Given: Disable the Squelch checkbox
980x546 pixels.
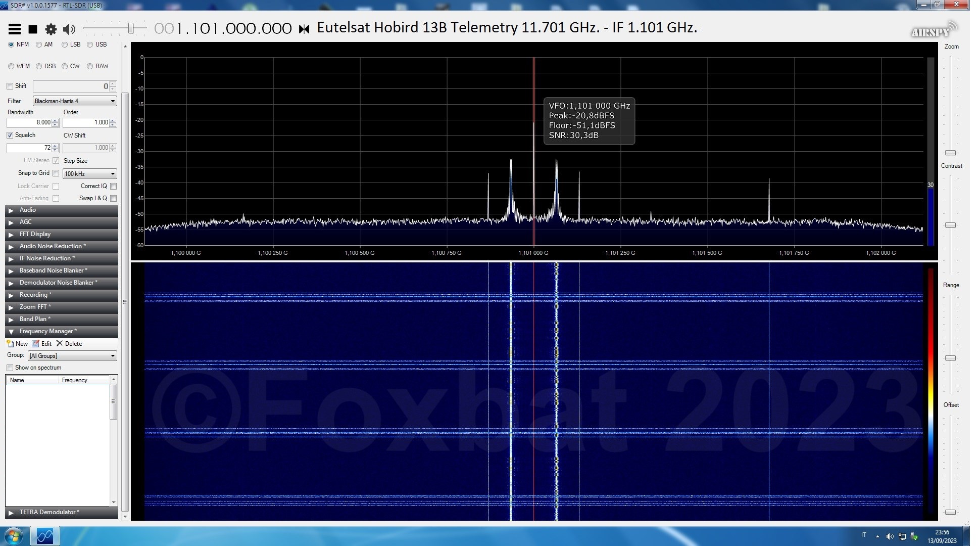Looking at the screenshot, I should [10, 135].
